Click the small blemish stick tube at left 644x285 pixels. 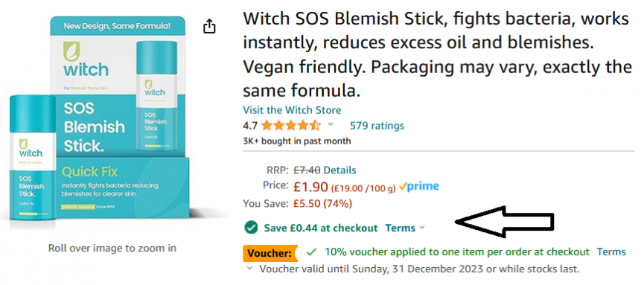(x=32, y=158)
